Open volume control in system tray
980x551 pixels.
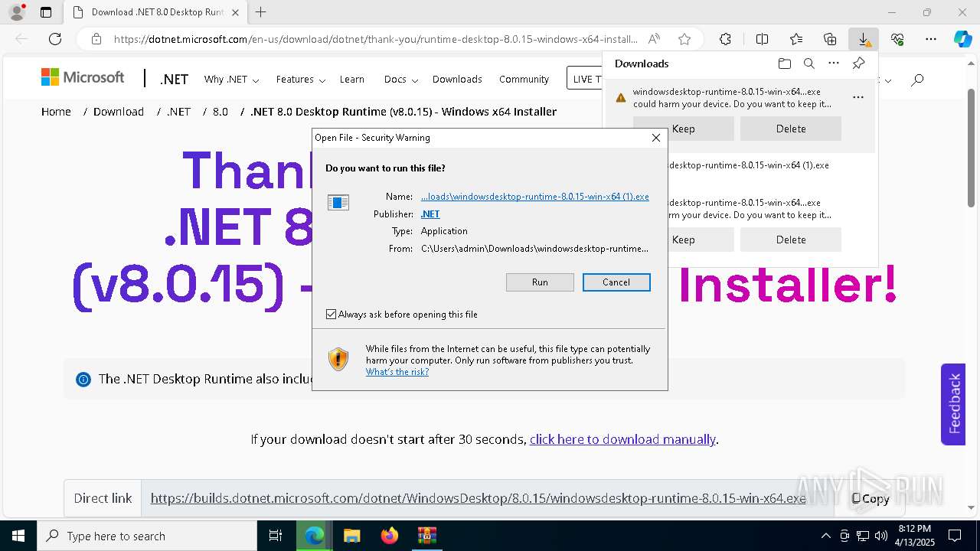pyautogui.click(x=880, y=536)
